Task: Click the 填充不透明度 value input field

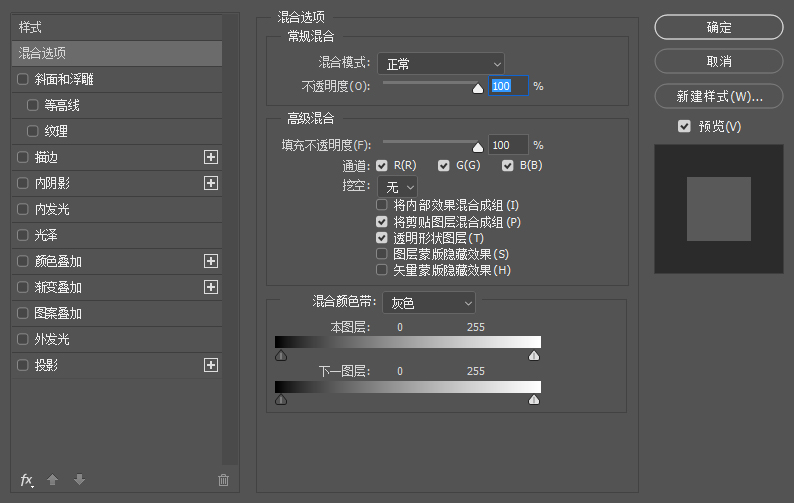Action: 508,145
